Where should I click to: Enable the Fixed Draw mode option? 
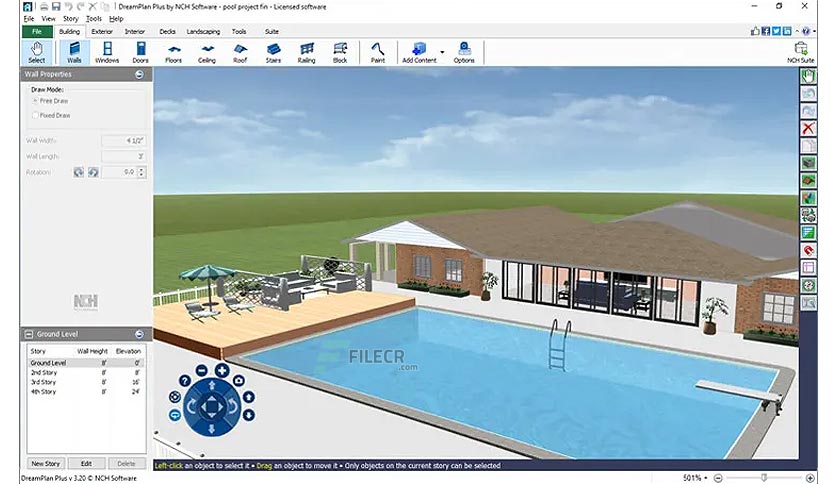pos(35,115)
